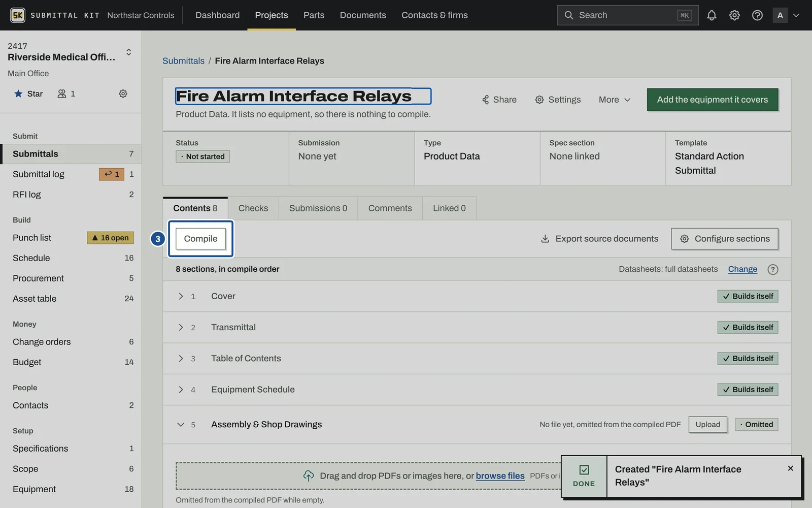Open the help question-mark icon in top bar
Screen dimensions: 812x508
(757, 15)
